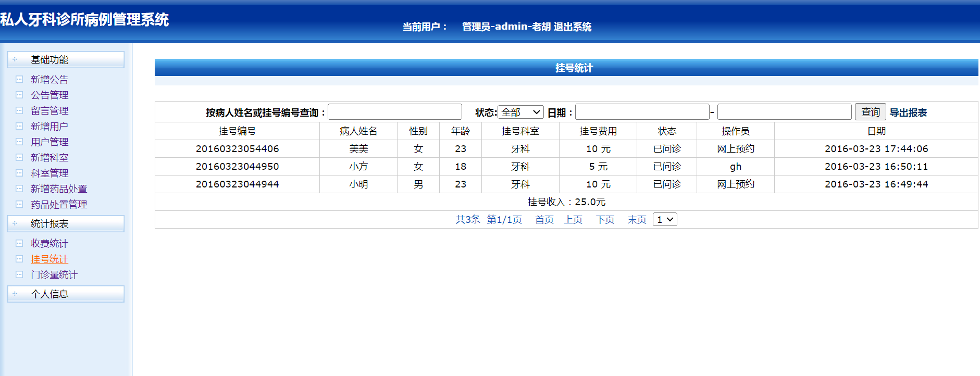This screenshot has width=980, height=376.
Task: Click the 挂号编号 column header
Action: coord(237,131)
